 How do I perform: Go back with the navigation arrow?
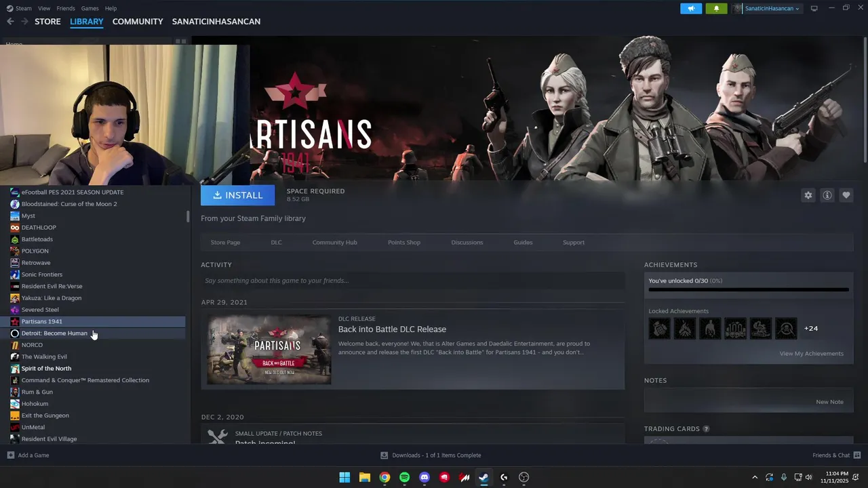tap(10, 22)
